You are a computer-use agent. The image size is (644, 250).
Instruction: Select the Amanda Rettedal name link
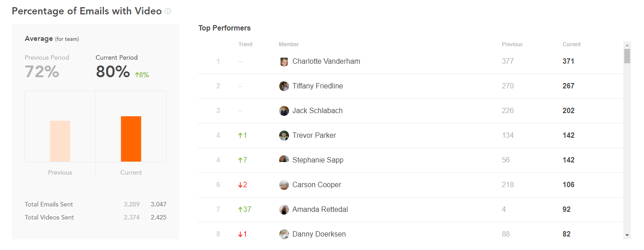coord(320,210)
